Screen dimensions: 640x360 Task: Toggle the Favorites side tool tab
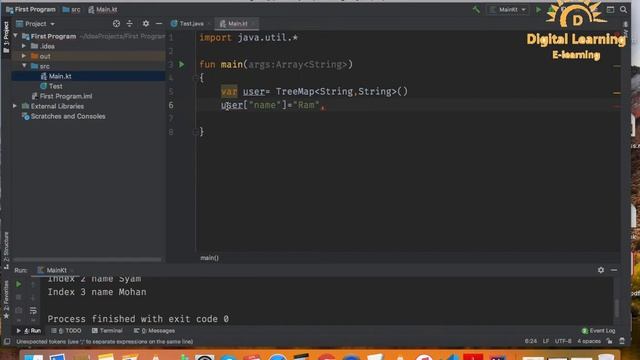pos(6,299)
